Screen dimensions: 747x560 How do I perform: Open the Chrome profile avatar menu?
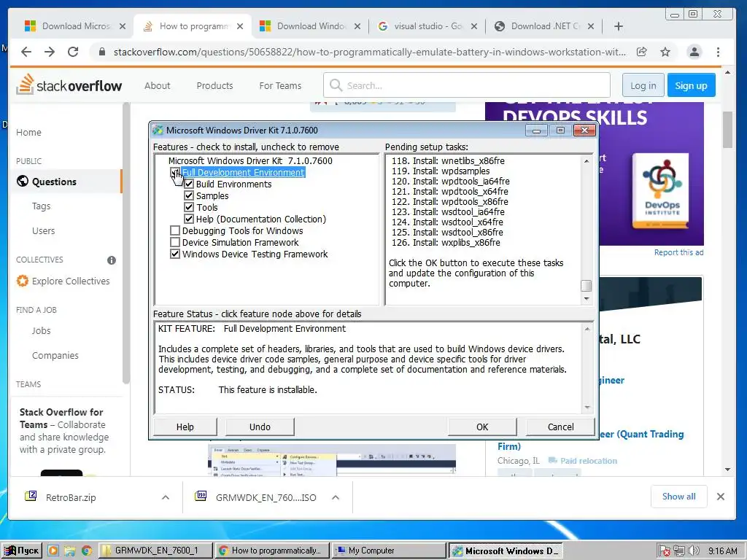pyautogui.click(x=694, y=52)
